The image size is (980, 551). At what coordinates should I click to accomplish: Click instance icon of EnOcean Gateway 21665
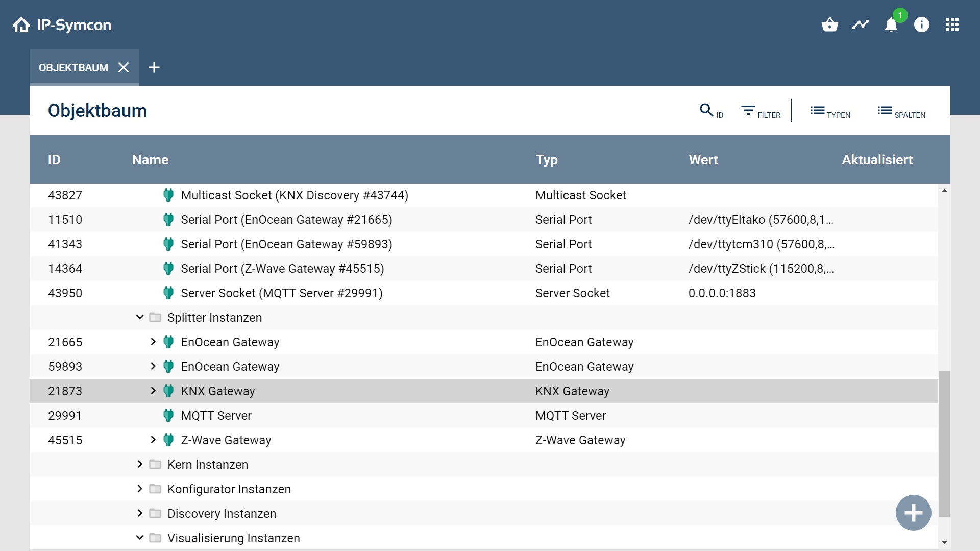coord(168,342)
